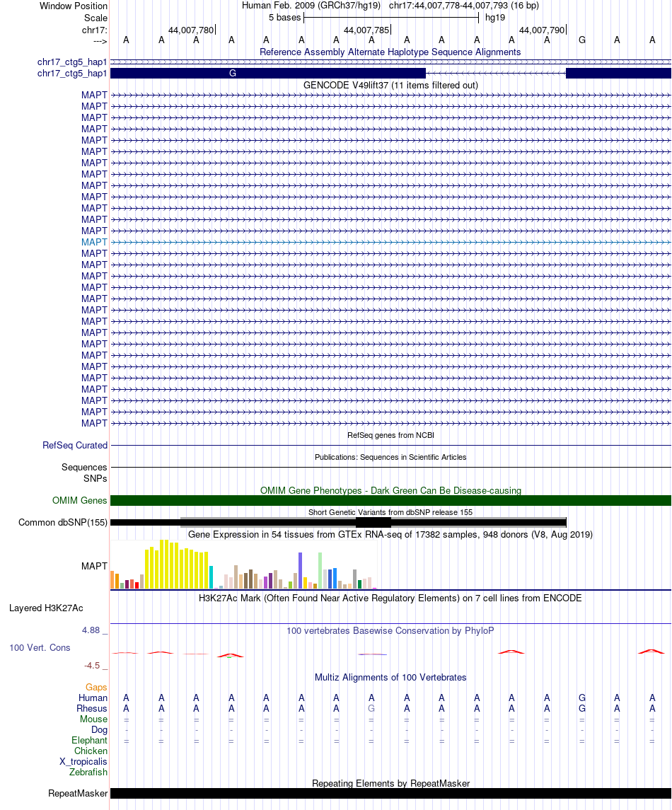This screenshot has height=810, width=672.
Task: Click the 44,007,785 ruler position
Action: (366, 30)
